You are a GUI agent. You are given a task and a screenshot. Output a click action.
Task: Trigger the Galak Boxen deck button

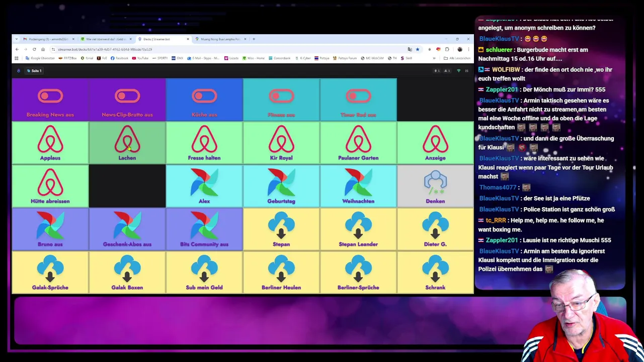pyautogui.click(x=127, y=273)
